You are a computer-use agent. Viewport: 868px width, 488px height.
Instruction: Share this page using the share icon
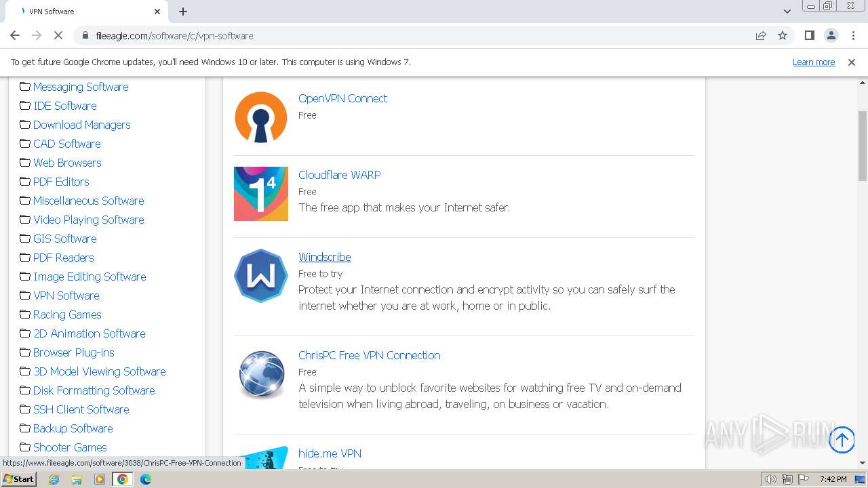click(761, 35)
